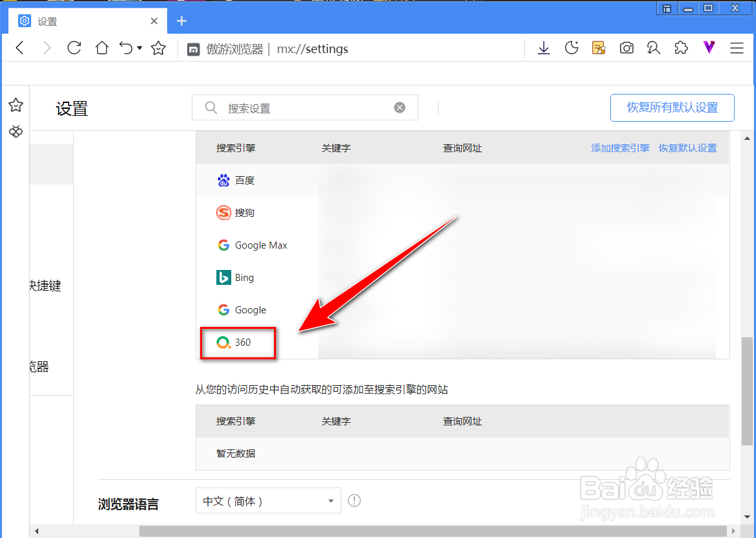Open the extensions puzzle icon
This screenshot has width=756, height=538.
tap(681, 48)
